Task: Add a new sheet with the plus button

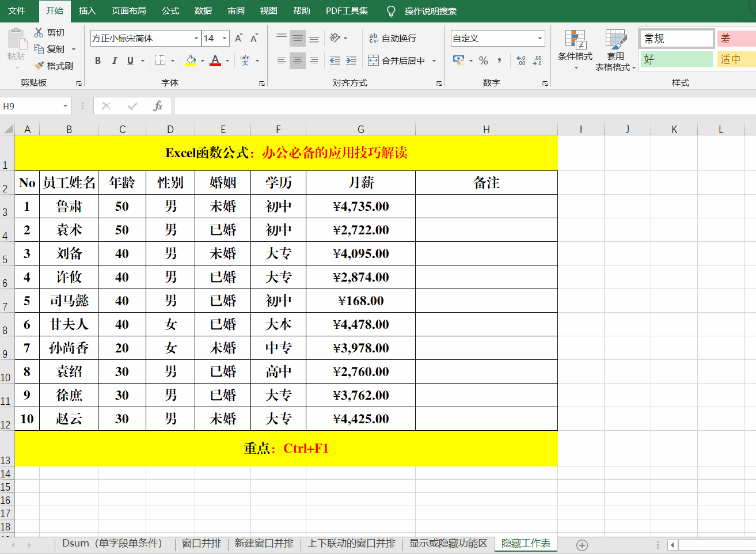Action: pos(582,545)
